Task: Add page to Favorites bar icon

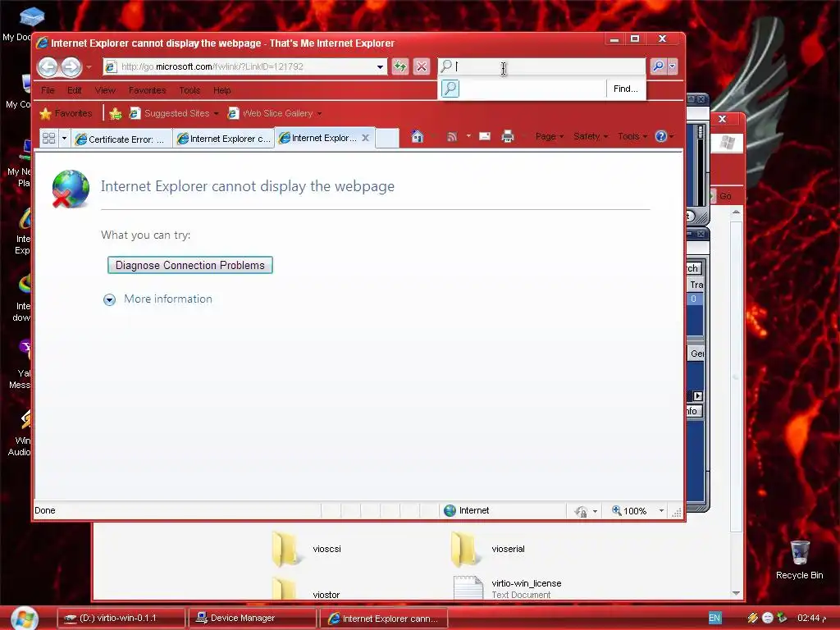Action: (115, 113)
